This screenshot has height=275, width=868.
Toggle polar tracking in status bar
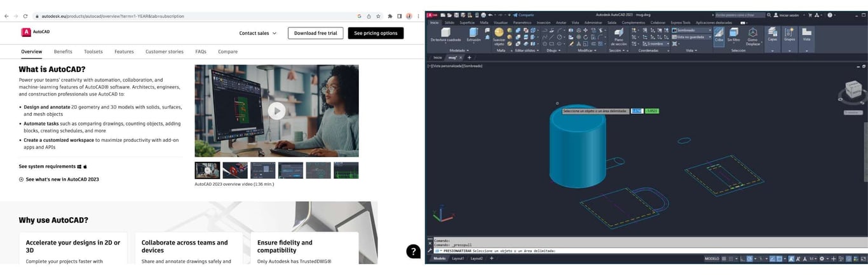tap(750, 258)
